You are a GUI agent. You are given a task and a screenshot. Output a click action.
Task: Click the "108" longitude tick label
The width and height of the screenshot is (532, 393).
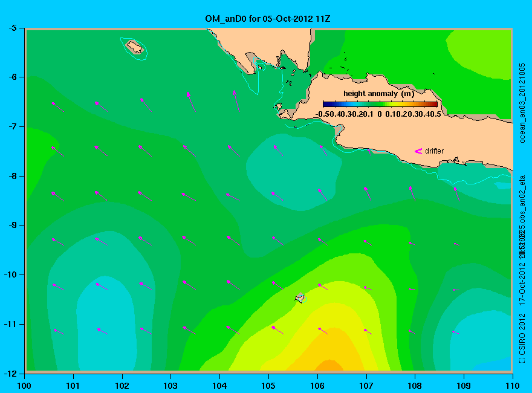point(415,386)
